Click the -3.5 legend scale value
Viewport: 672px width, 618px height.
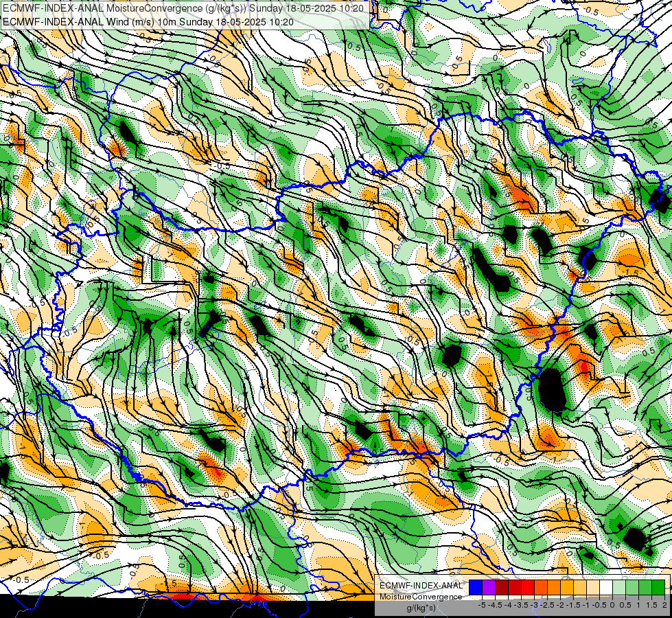pyautogui.click(x=522, y=605)
